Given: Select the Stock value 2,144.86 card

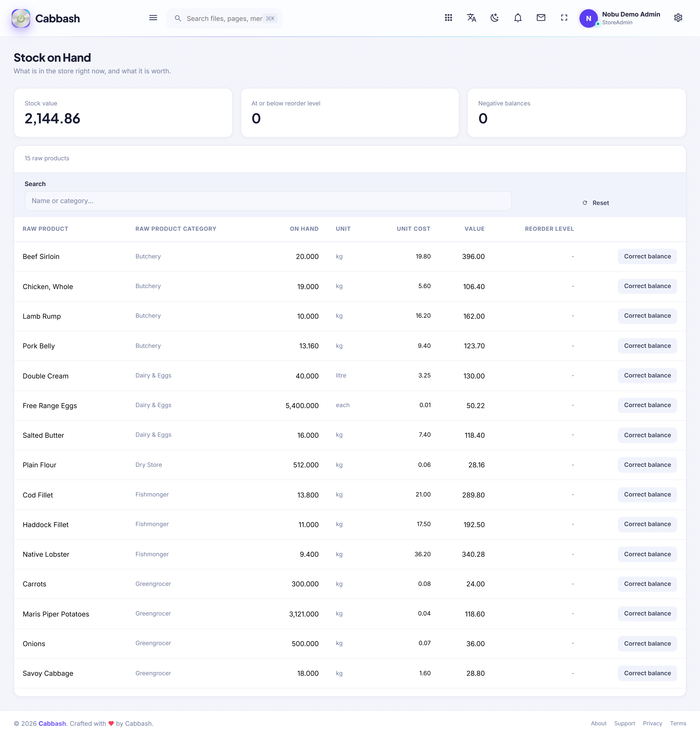Looking at the screenshot, I should tap(123, 113).
